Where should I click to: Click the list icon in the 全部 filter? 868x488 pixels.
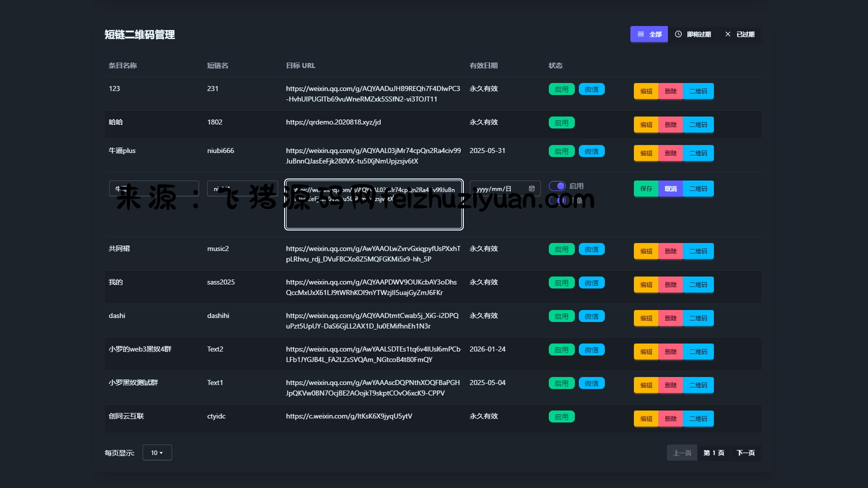coord(641,34)
